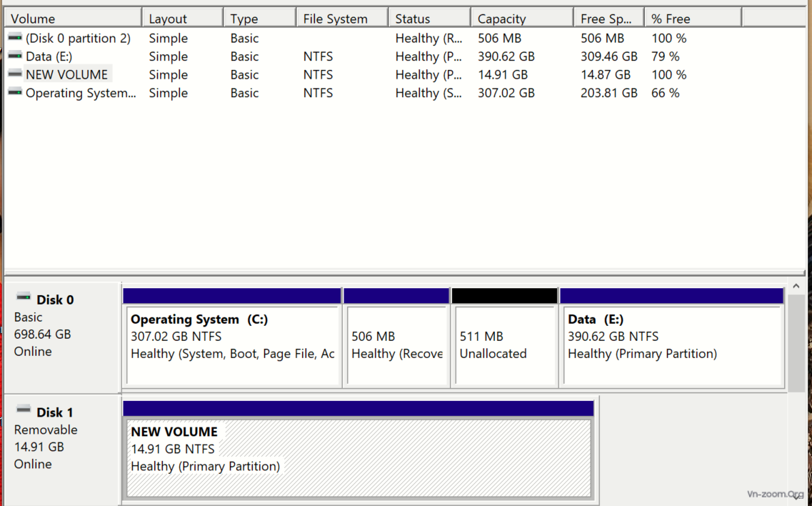Click the File System column header
The image size is (812, 506).
tap(341, 19)
